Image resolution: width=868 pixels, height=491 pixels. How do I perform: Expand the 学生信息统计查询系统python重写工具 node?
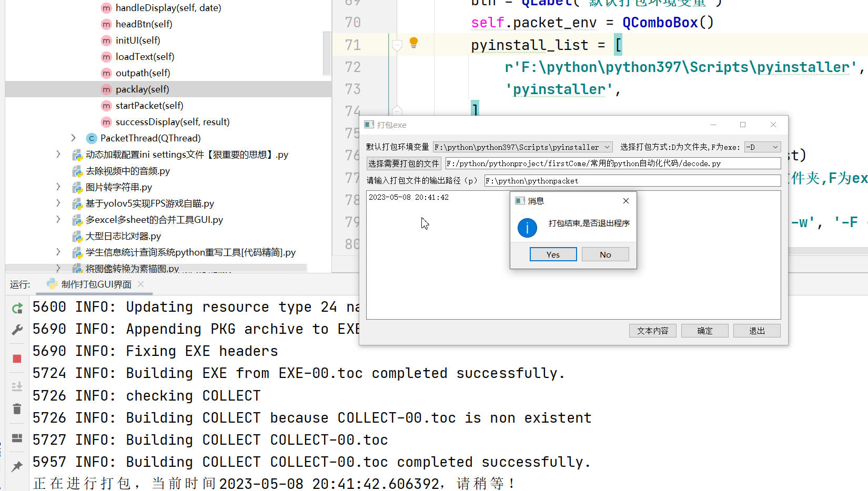[58, 252]
